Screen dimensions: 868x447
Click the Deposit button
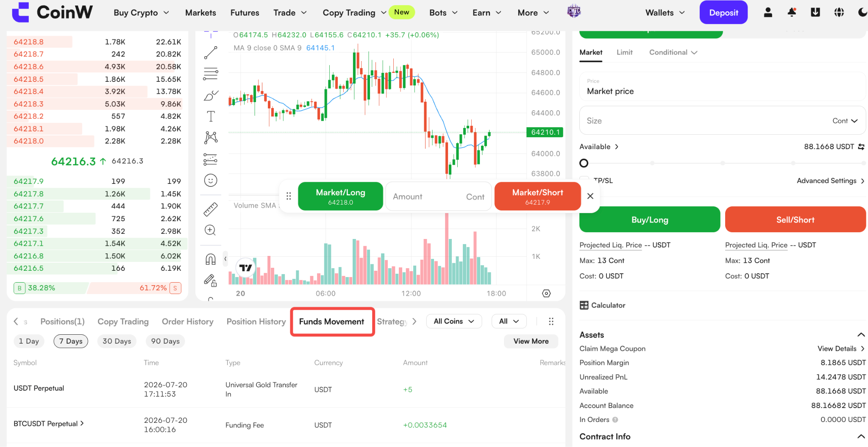(723, 12)
